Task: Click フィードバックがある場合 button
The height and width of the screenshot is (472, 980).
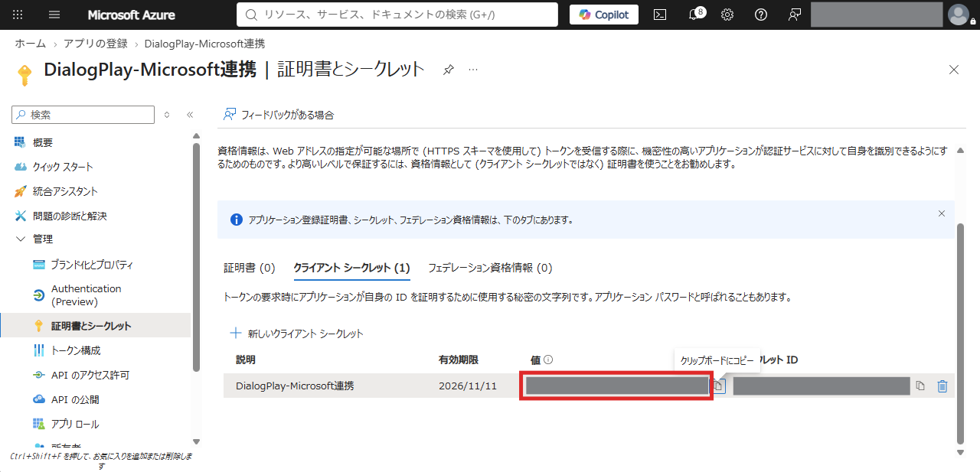Action: [x=279, y=115]
